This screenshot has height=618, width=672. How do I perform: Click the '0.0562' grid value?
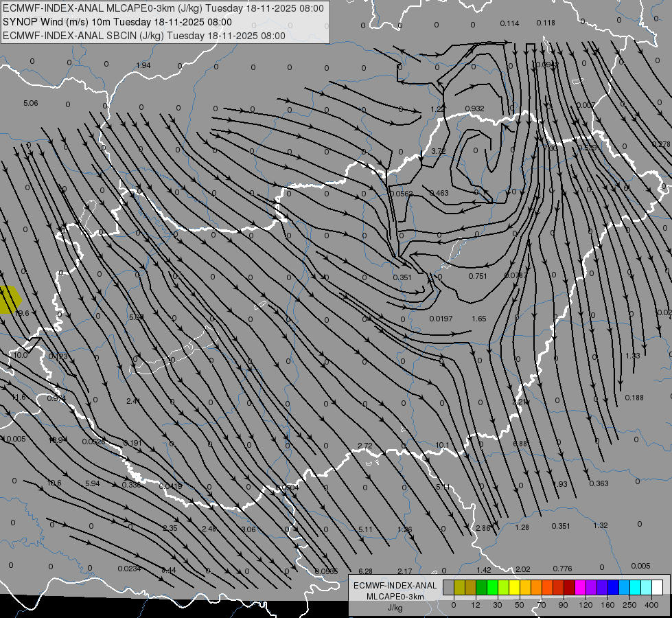(x=401, y=194)
